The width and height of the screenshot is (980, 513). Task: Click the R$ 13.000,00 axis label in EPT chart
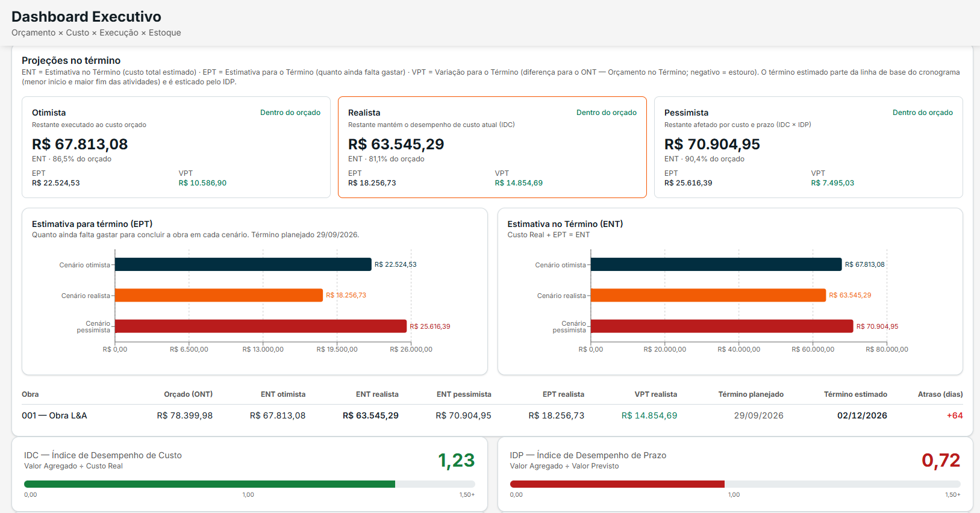(x=263, y=349)
